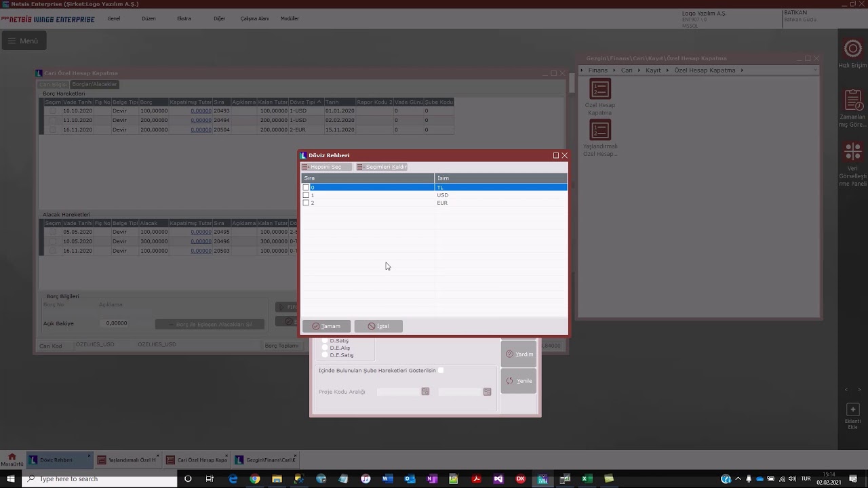
Task: Click Kayıt in the Gezgin breadcrumb
Action: [653, 70]
